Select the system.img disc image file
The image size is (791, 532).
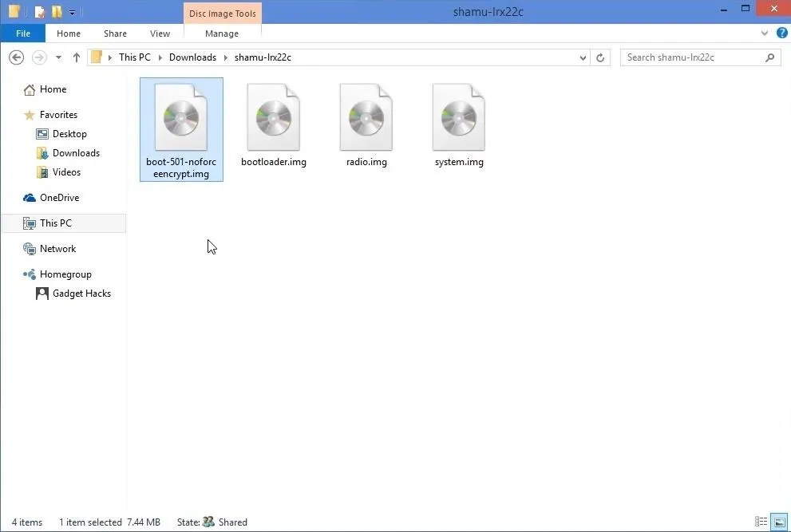click(459, 125)
